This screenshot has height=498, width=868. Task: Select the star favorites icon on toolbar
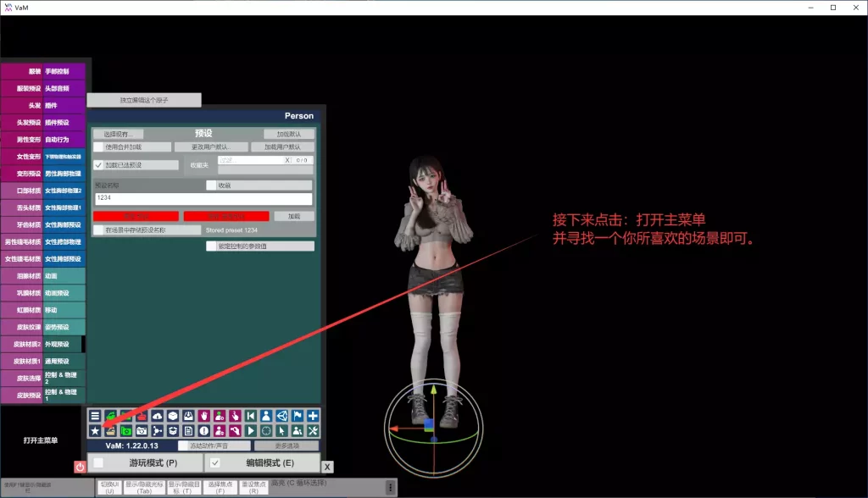(95, 431)
